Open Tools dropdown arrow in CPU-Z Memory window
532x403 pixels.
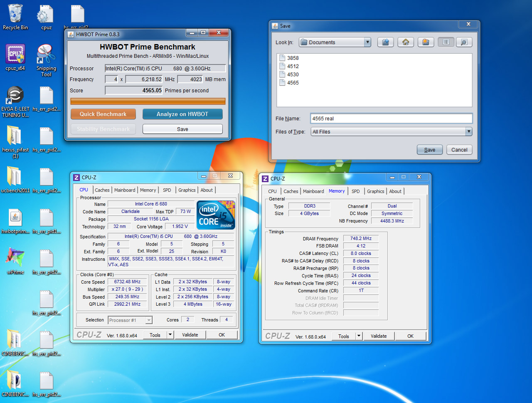click(x=359, y=336)
